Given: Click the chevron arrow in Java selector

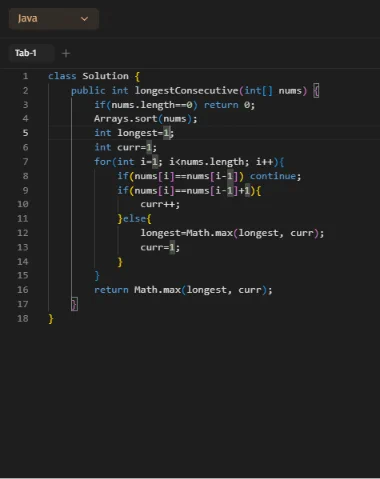Looking at the screenshot, I should tap(84, 19).
